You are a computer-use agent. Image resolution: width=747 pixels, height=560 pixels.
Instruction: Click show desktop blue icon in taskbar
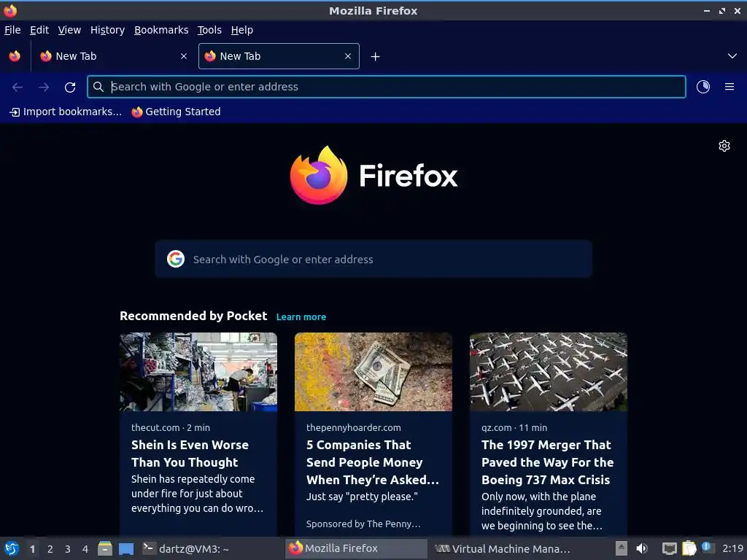coord(126,549)
